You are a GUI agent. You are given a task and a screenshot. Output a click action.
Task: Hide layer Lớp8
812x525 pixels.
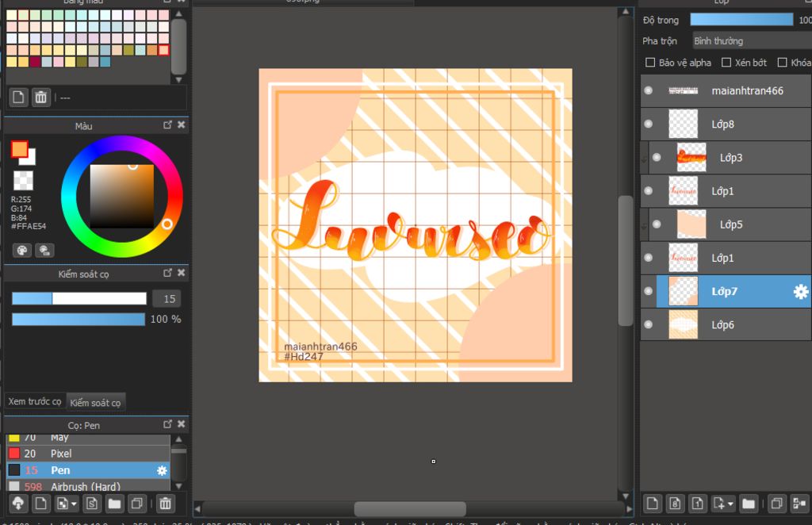tap(649, 124)
